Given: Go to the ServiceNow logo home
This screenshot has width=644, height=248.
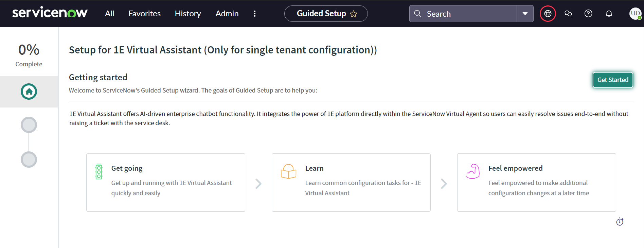Looking at the screenshot, I should pos(50,13).
